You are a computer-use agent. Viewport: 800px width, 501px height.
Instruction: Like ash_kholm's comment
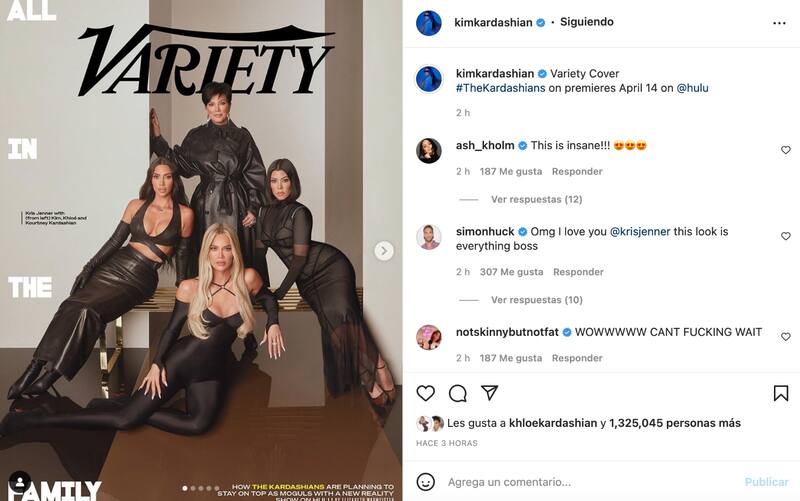(x=786, y=149)
